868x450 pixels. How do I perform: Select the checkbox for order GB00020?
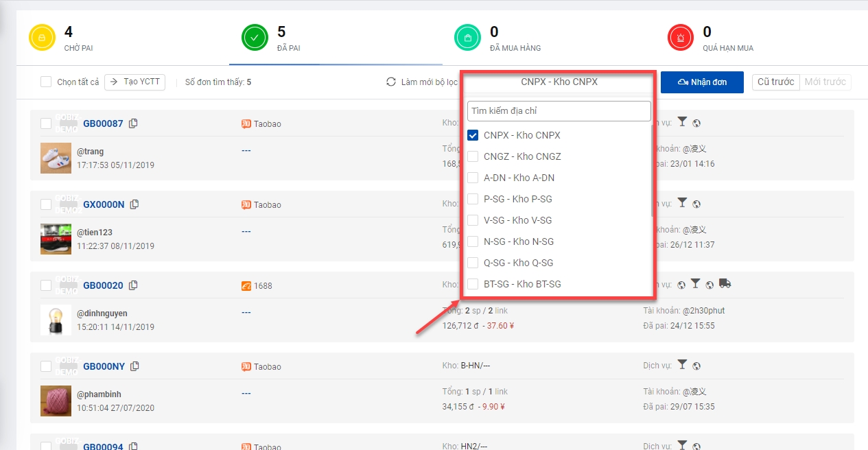pos(46,285)
